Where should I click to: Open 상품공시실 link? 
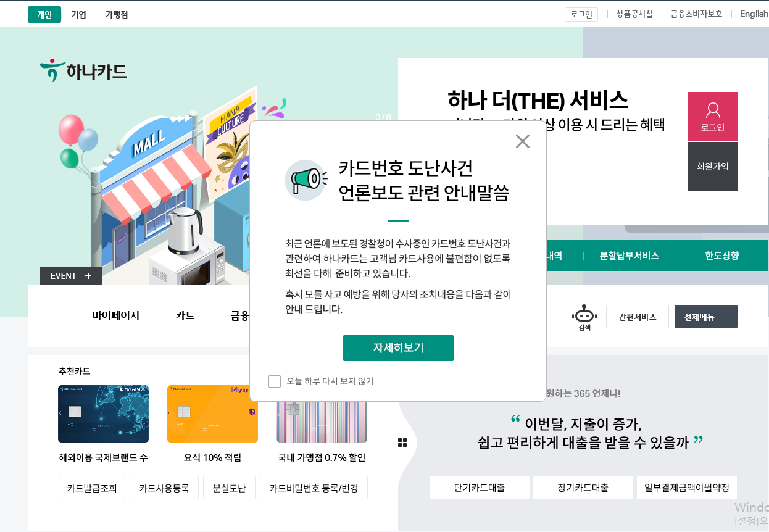click(x=634, y=14)
